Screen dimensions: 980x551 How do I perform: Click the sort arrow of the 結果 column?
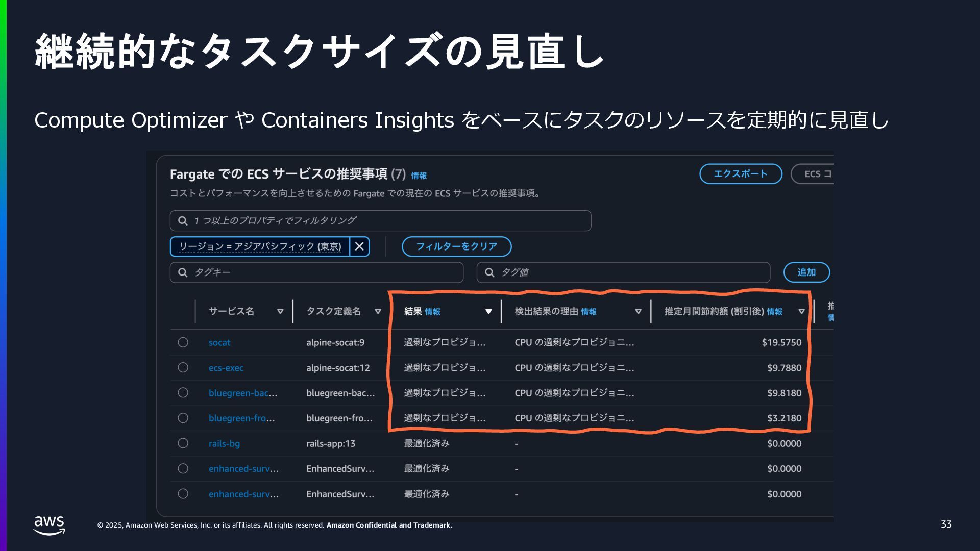(x=488, y=312)
